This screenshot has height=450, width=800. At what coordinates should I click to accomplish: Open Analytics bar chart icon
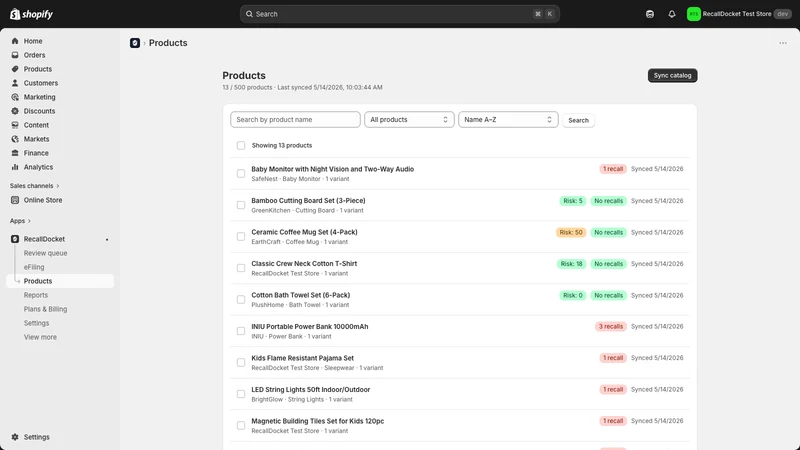pos(15,167)
